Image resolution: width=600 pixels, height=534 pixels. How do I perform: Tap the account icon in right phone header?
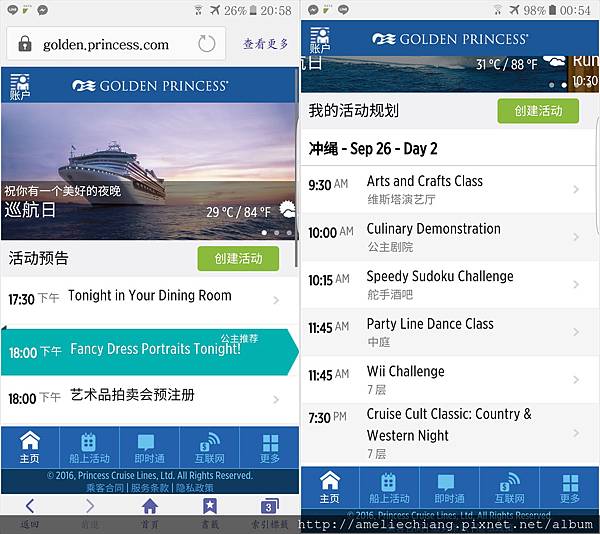coord(320,39)
